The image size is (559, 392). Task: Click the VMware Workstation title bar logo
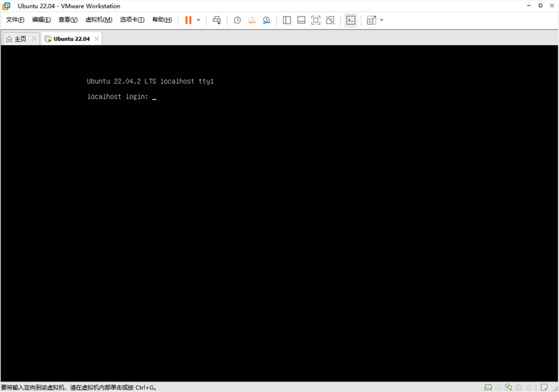6,6
